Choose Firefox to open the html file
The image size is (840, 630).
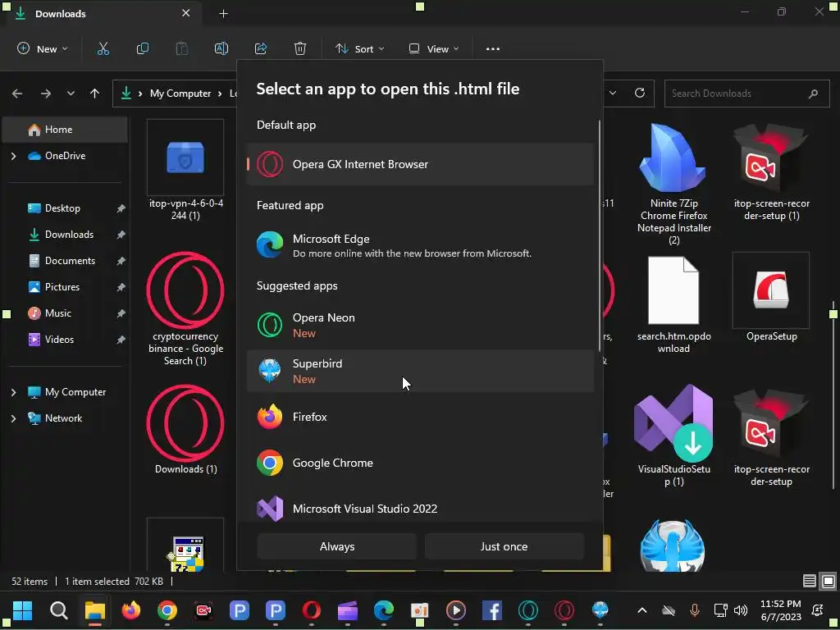pos(420,417)
